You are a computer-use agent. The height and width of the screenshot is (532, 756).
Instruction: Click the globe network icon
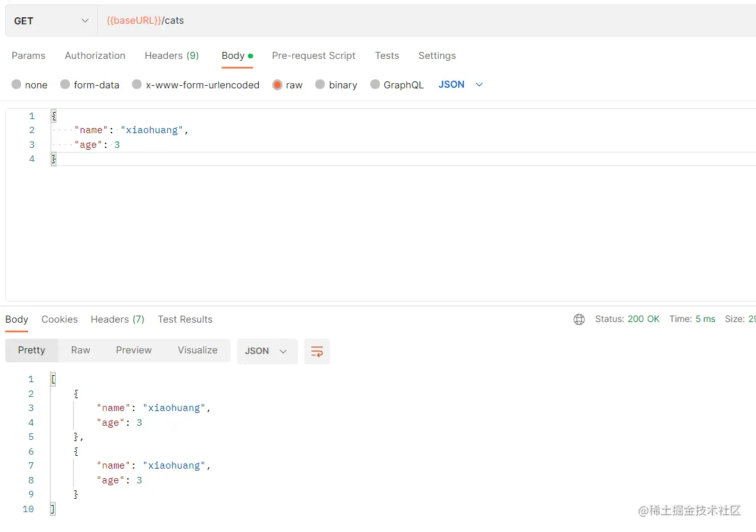click(579, 319)
